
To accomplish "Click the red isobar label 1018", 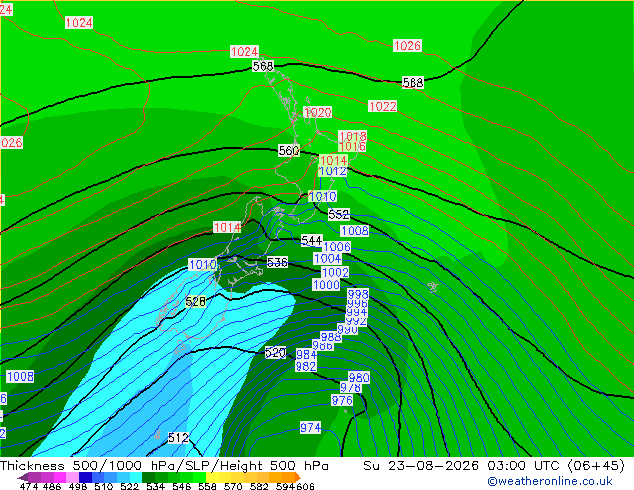I will [353, 136].
